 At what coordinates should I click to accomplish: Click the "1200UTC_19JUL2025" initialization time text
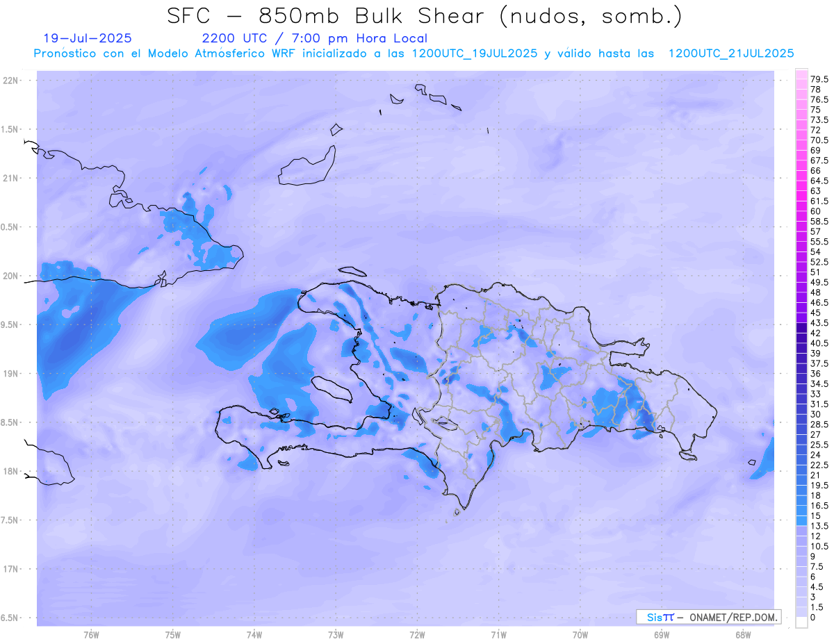coord(475,53)
